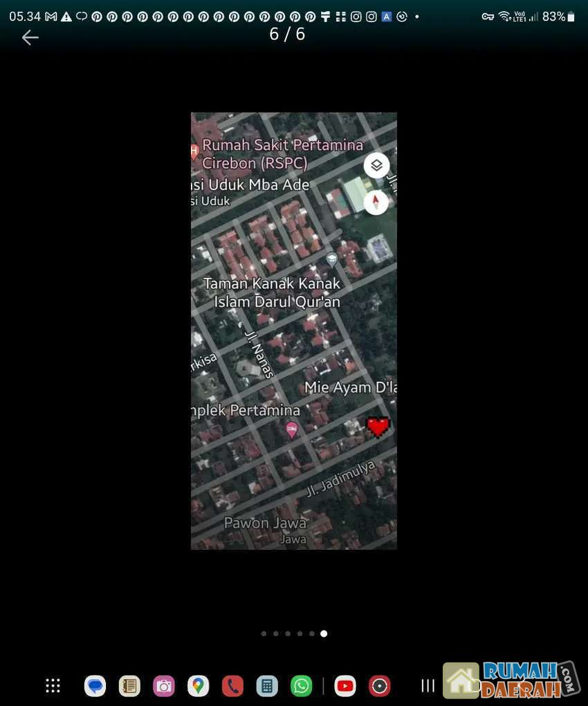Select Rumah Sakit Pertamina Cirebon label

tap(282, 154)
